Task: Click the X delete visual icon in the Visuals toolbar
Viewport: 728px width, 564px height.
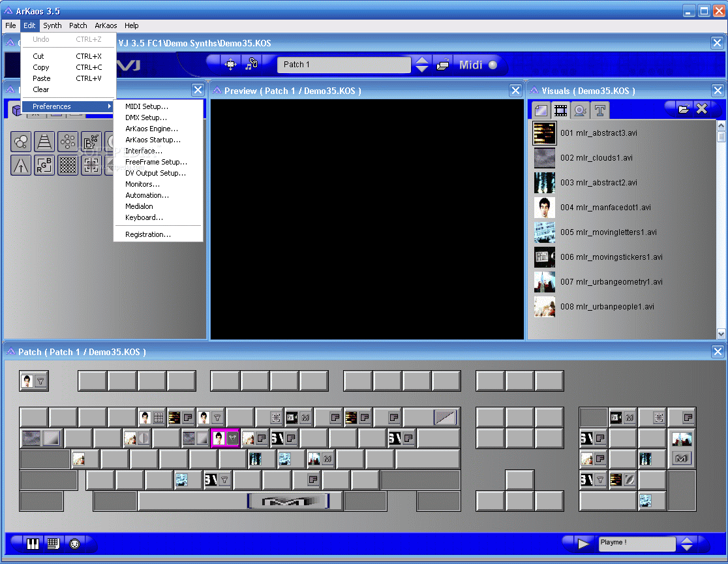Action: (701, 109)
